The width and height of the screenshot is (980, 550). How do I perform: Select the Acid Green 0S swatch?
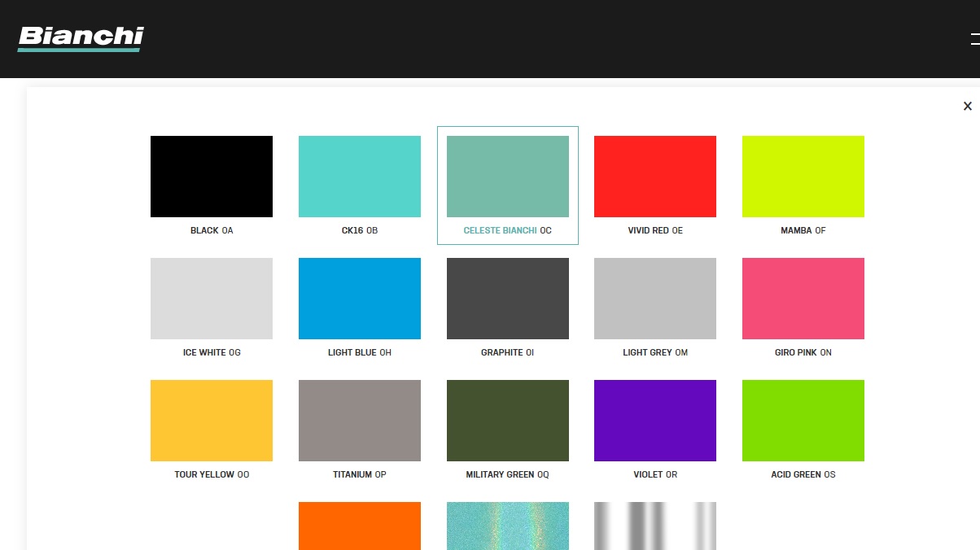(803, 421)
